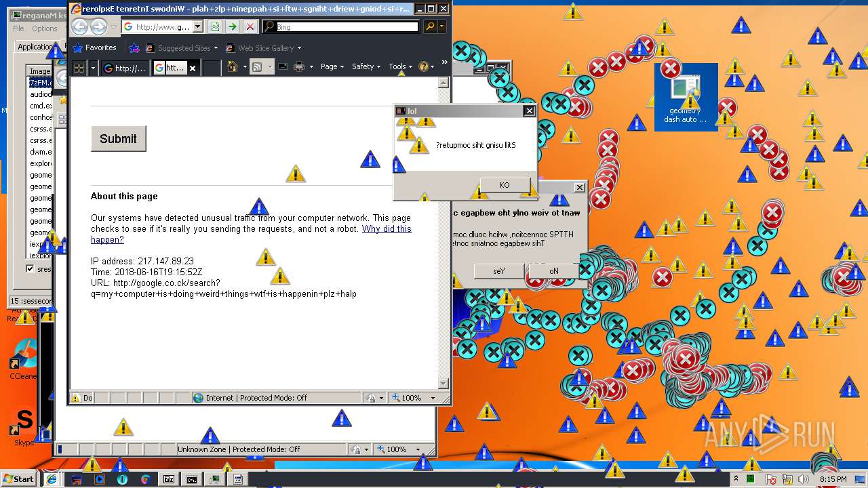Close the active IE tab
Screen dimensions: 868x488
tap(193, 68)
